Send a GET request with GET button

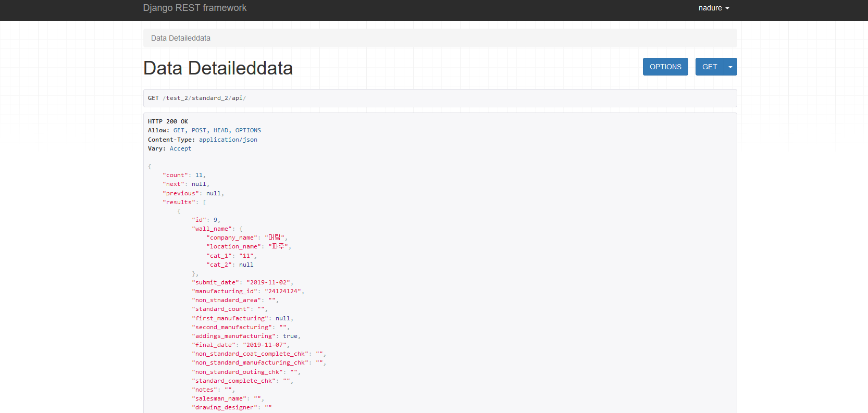(710, 67)
